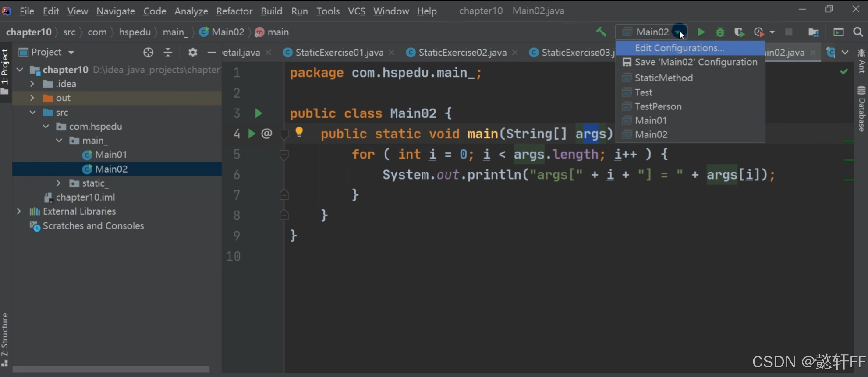This screenshot has width=868, height=377.
Task: Expand External Libraries node
Action: click(x=19, y=211)
